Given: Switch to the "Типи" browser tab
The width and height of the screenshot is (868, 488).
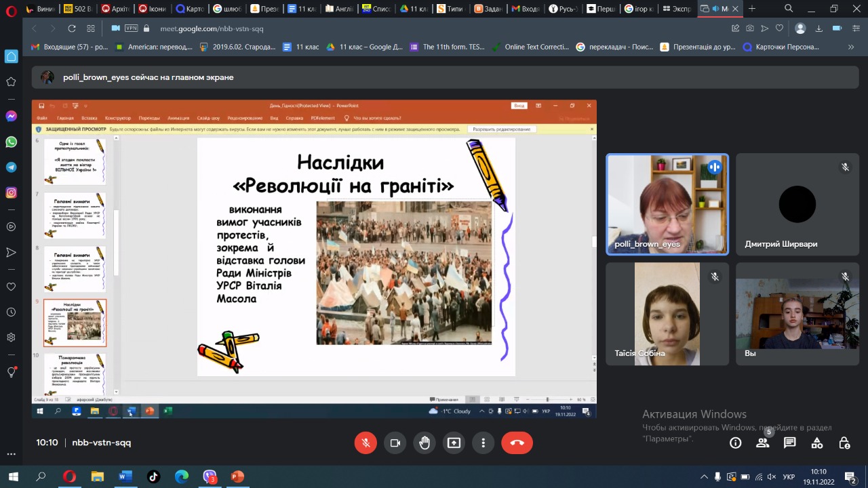Looking at the screenshot, I should coord(451,9).
